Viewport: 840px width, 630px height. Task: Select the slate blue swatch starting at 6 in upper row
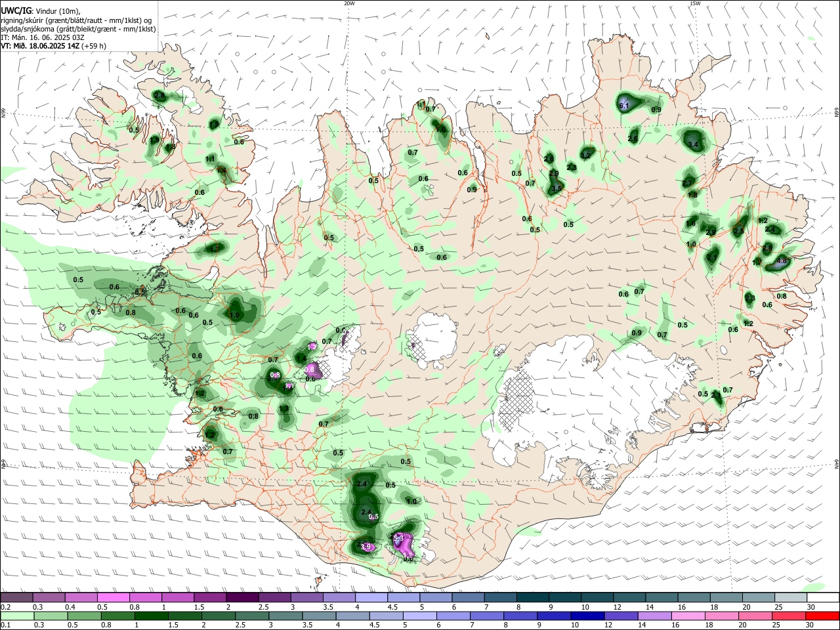pyautogui.click(x=469, y=598)
